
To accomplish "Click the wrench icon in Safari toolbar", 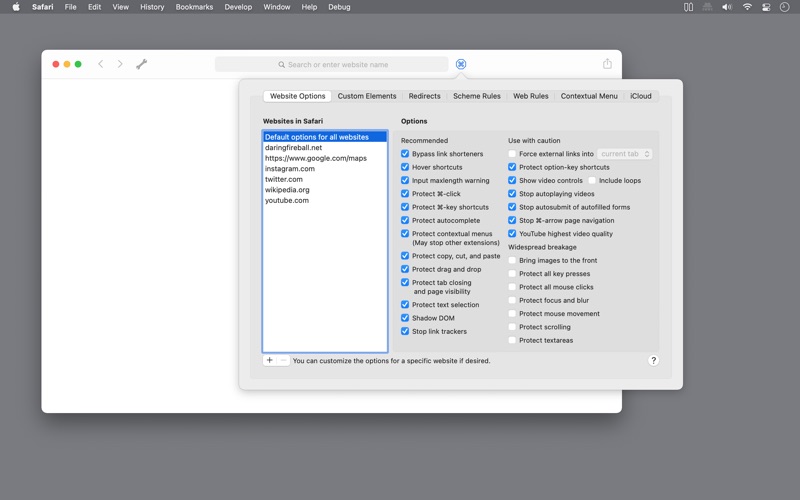I will click(141, 64).
